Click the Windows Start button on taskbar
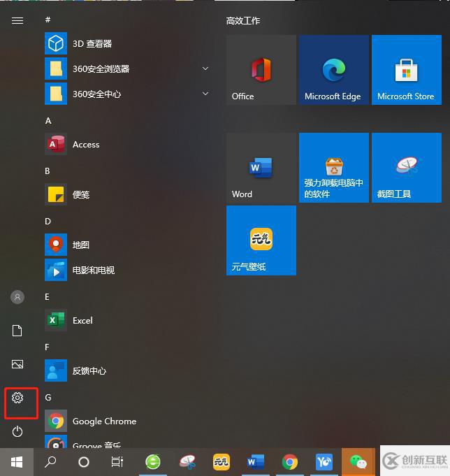 coord(17,462)
